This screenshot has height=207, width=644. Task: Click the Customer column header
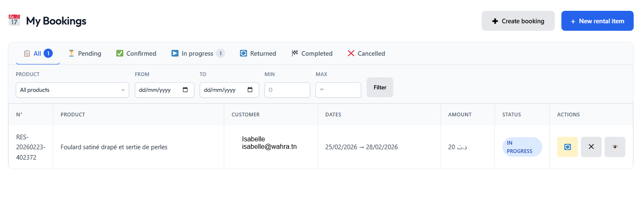coord(245,114)
